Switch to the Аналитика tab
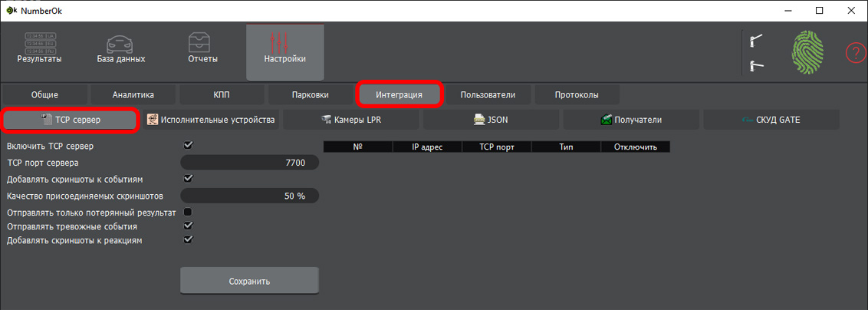The width and height of the screenshot is (868, 310). pos(133,94)
